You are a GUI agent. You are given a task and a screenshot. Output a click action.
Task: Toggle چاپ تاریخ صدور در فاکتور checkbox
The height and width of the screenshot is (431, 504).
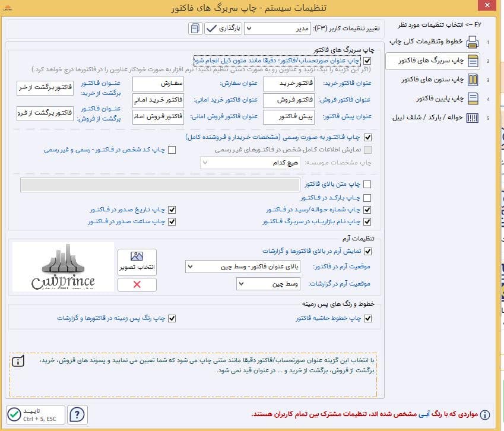(x=172, y=210)
